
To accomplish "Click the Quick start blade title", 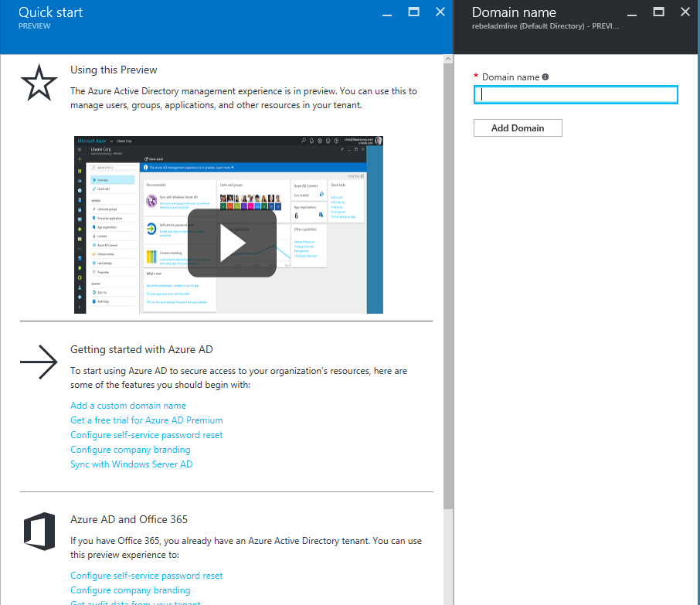I will click(x=50, y=12).
